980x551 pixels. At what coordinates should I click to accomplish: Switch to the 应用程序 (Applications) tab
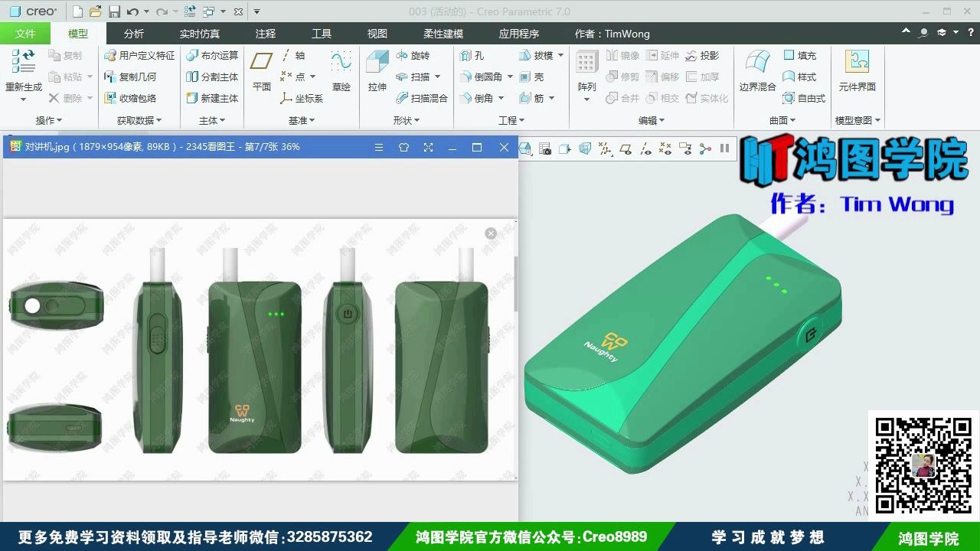pos(519,34)
